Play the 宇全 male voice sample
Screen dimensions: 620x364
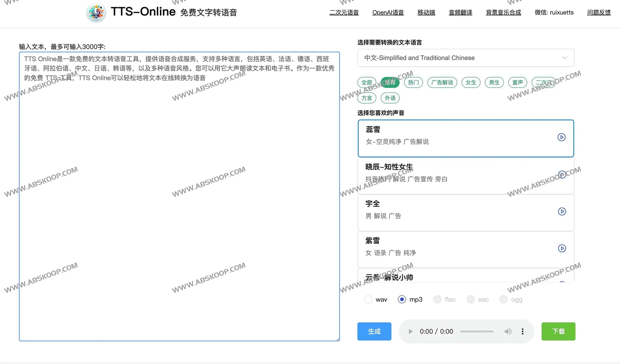tap(562, 211)
